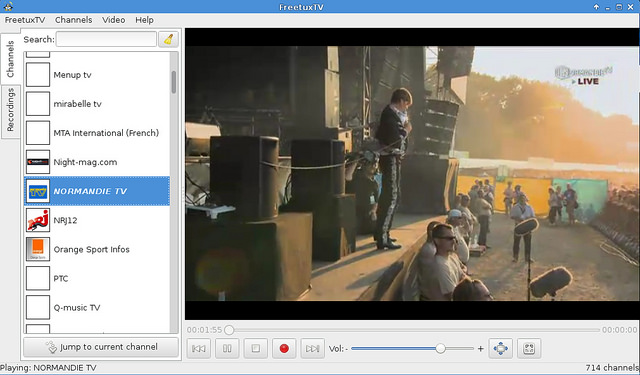Click Jump to current channel button
Screen dimensions: 640x375
(x=101, y=347)
